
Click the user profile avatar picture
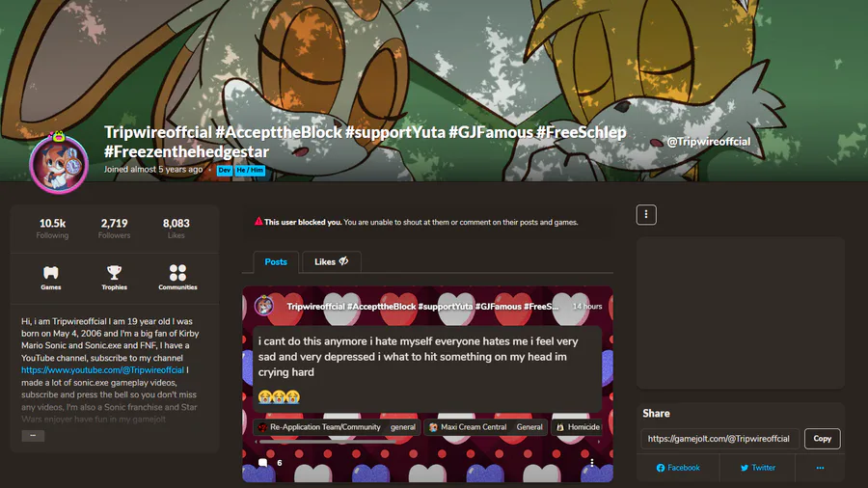59,164
